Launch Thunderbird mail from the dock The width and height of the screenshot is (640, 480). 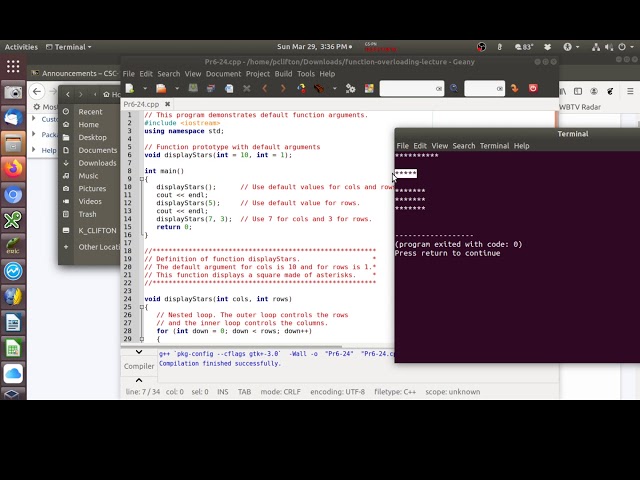click(x=13, y=118)
